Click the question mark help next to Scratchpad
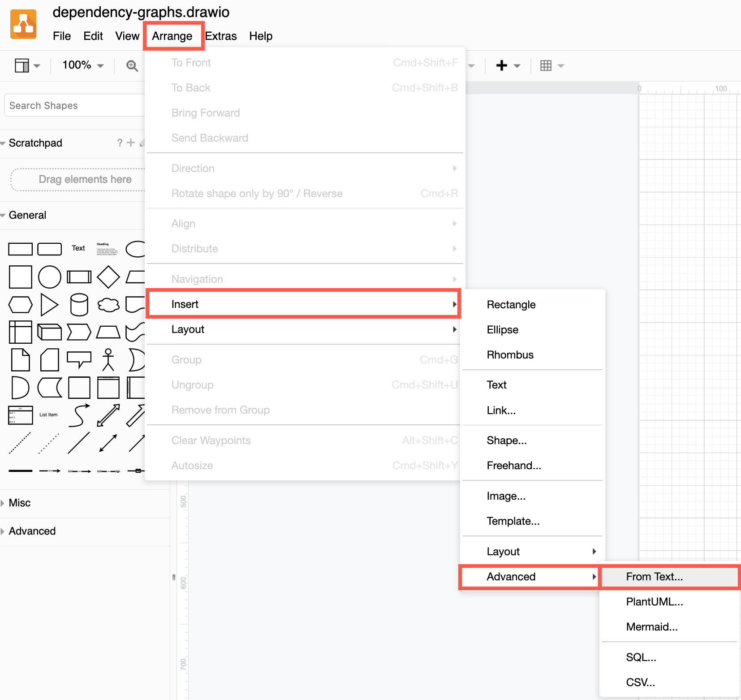 pyautogui.click(x=119, y=143)
